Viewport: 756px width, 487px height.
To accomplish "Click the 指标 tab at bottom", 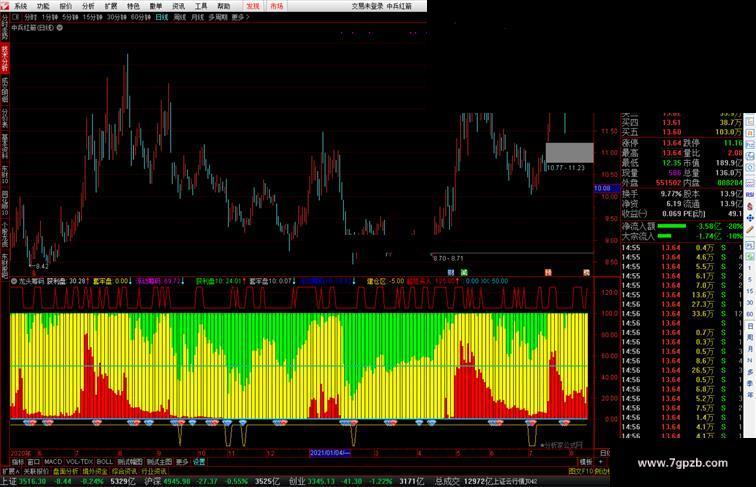I will click(18, 461).
